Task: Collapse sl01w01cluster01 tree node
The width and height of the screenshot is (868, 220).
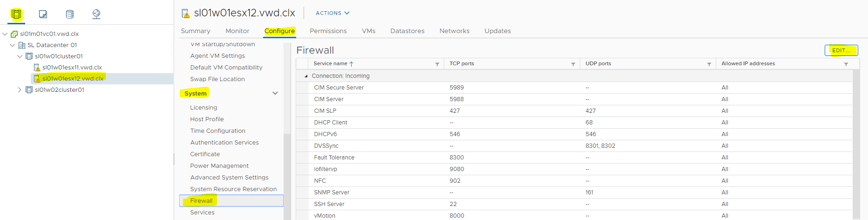Action: click(x=20, y=56)
